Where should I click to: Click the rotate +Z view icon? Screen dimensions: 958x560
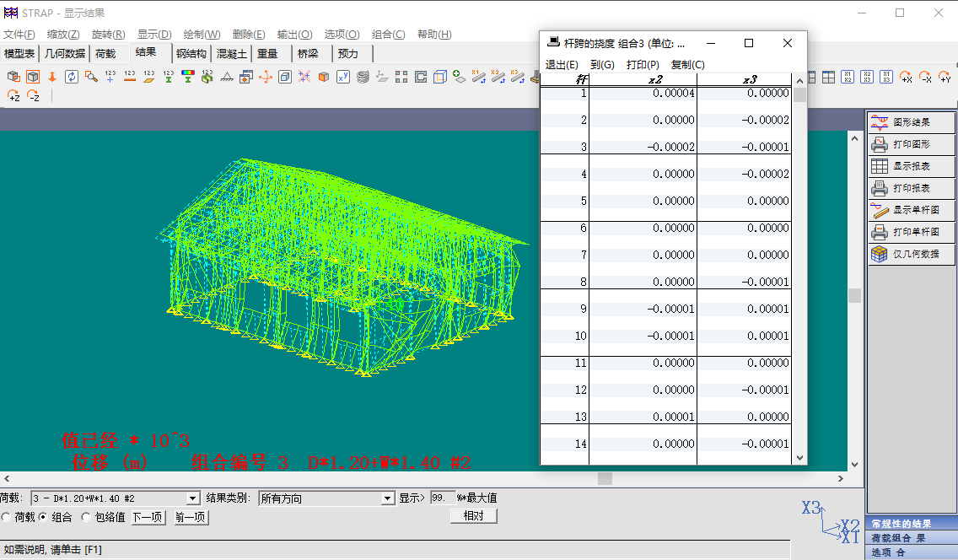click(x=13, y=96)
